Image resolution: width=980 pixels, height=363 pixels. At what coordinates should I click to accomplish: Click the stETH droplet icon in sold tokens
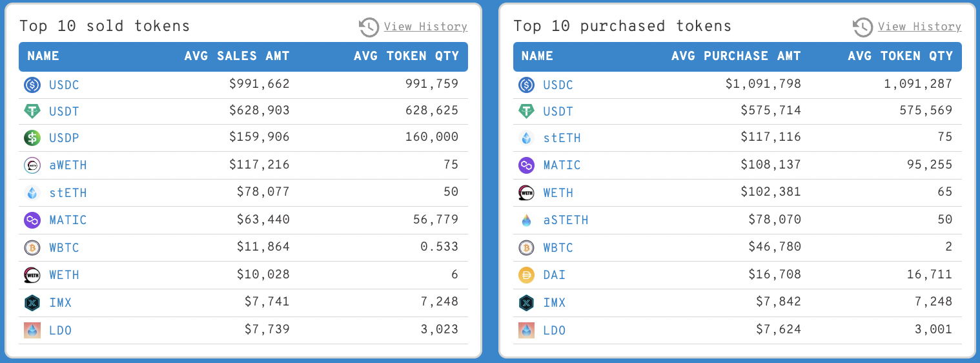[x=32, y=192]
